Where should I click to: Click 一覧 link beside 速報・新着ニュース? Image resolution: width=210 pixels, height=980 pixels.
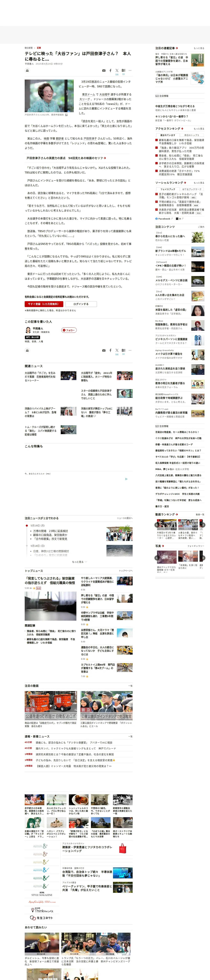tap(131, 736)
